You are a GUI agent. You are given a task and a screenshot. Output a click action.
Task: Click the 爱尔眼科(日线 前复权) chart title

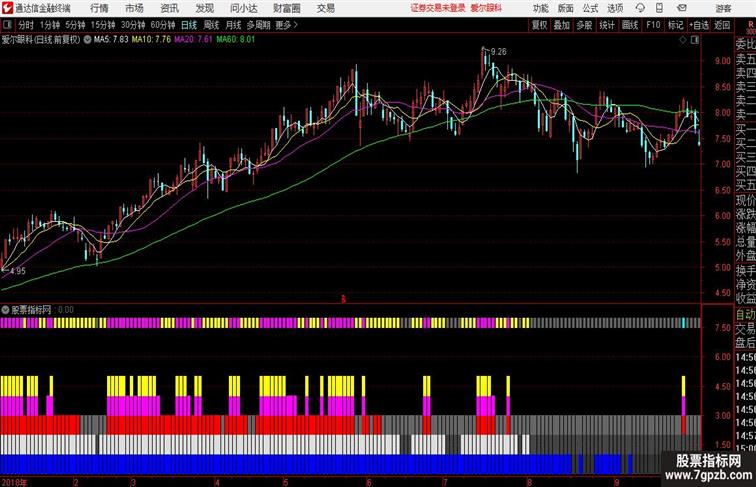pos(41,40)
